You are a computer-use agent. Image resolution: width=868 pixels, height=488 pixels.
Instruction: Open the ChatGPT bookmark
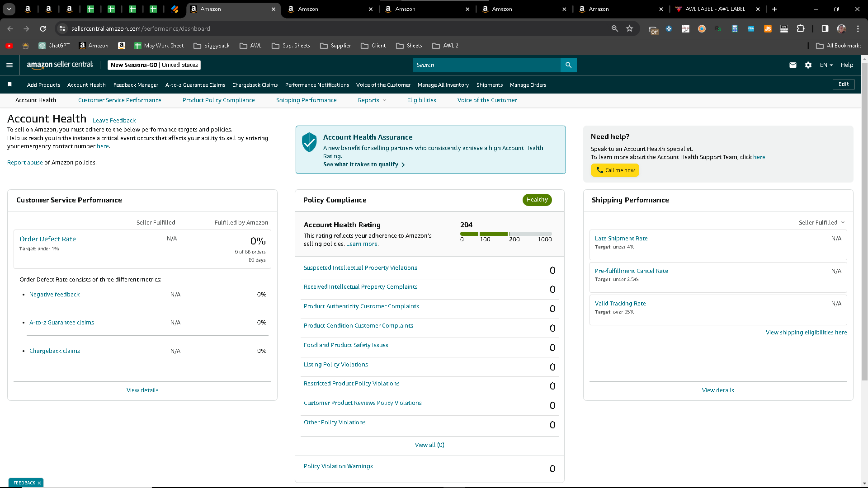tap(54, 46)
